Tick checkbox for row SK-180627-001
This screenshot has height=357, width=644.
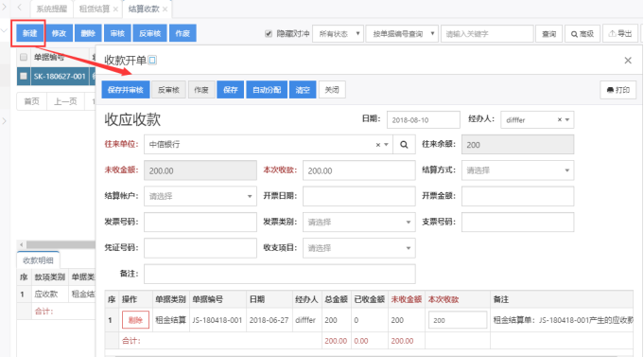point(24,76)
